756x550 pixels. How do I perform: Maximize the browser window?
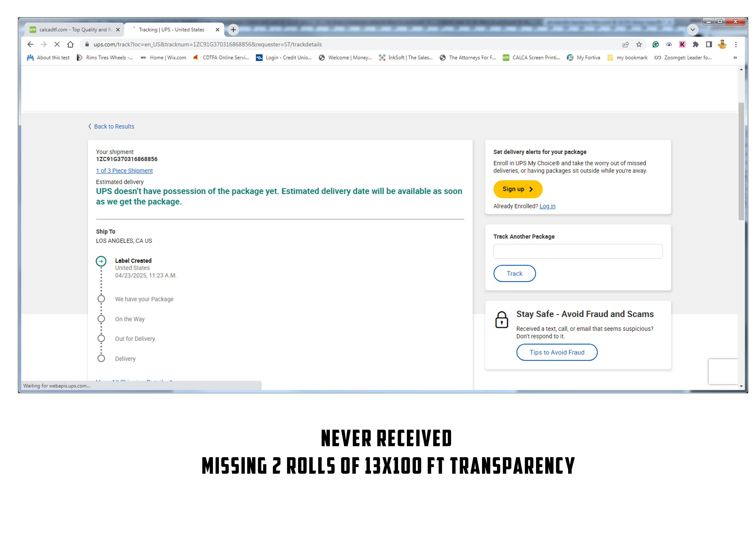tap(720, 22)
